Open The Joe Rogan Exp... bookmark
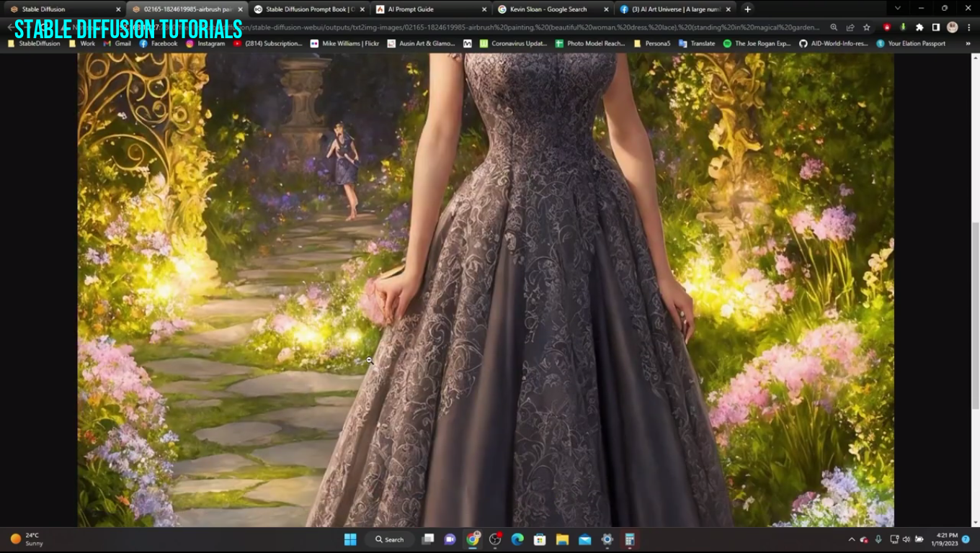 (x=757, y=43)
